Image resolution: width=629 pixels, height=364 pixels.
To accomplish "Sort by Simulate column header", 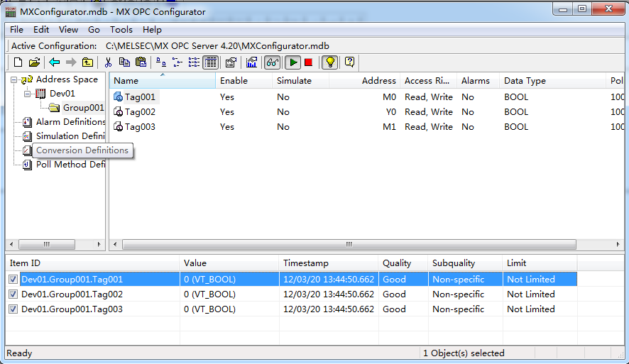I will [x=301, y=81].
